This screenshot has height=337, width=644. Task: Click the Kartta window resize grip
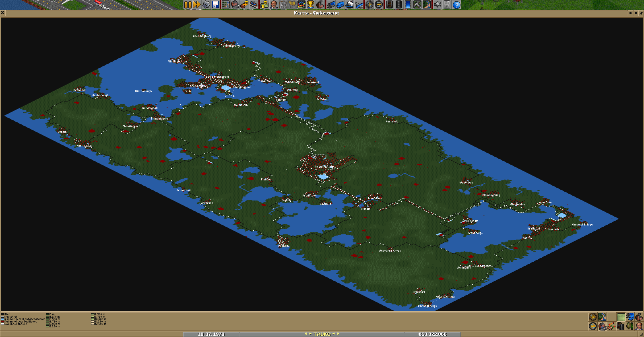click(x=641, y=334)
